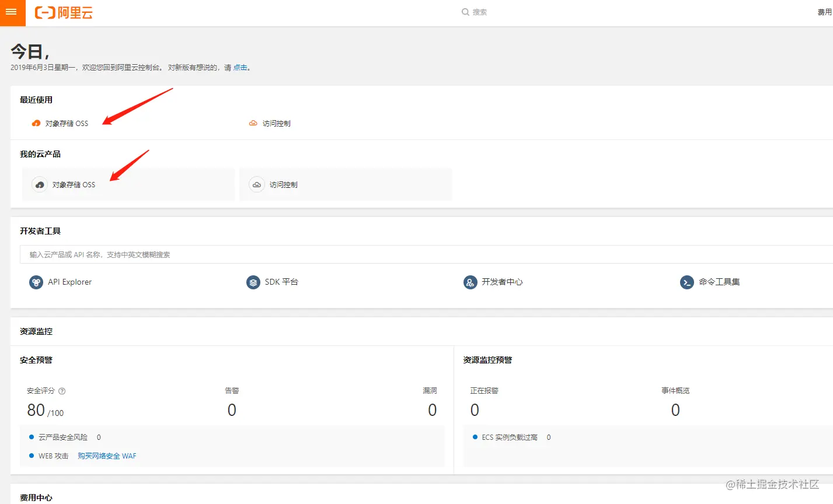Click the search magnifier icon
The width and height of the screenshot is (833, 504).
click(x=465, y=12)
